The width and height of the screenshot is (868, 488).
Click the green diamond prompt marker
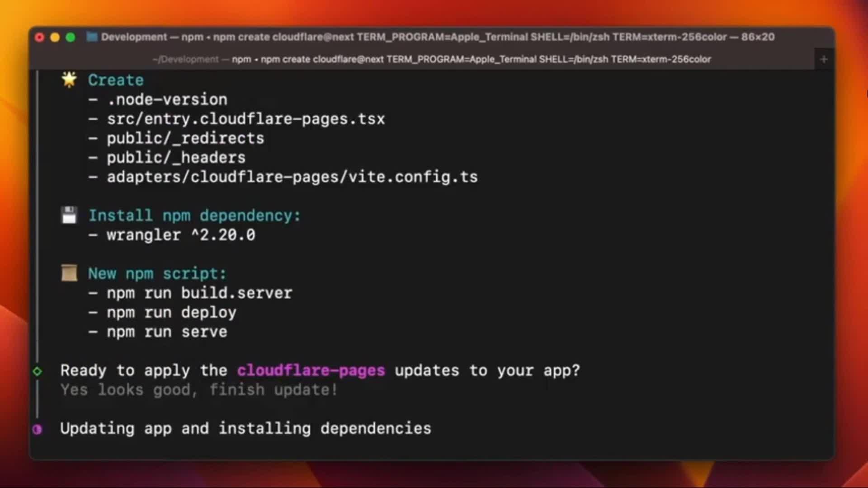click(38, 371)
